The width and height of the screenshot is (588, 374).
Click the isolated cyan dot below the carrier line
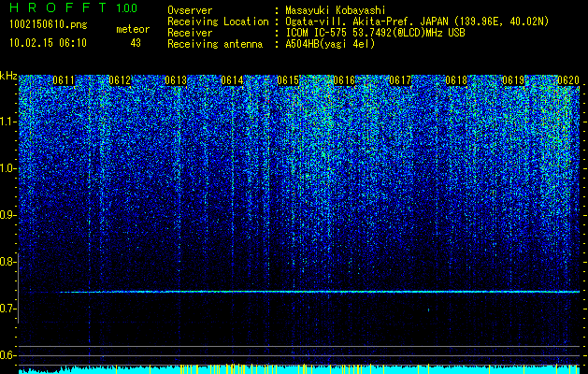429,309
